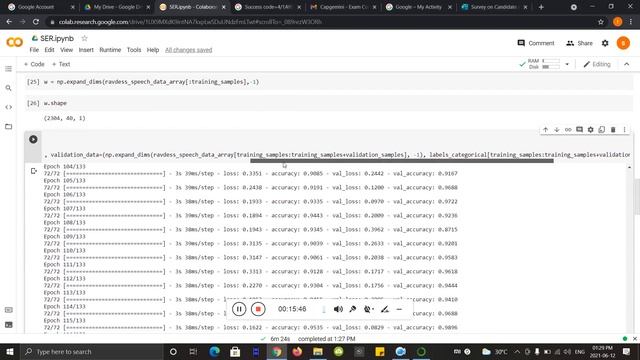This screenshot has width=640, height=360.
Task: Move cell down arrow icon
Action: [557, 129]
